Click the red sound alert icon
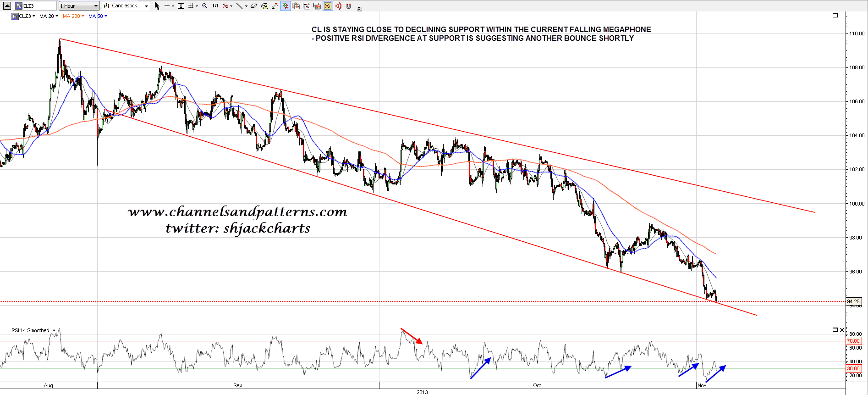 (x=338, y=6)
